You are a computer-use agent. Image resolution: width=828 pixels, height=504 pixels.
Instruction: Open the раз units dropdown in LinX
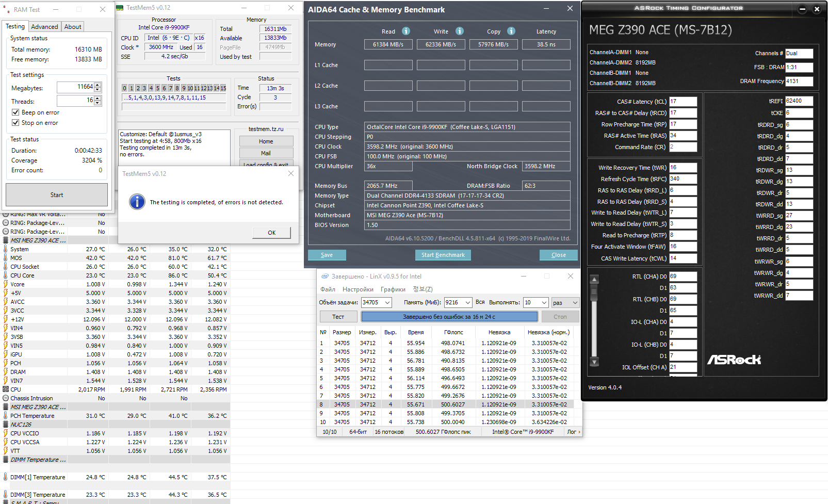coord(575,303)
